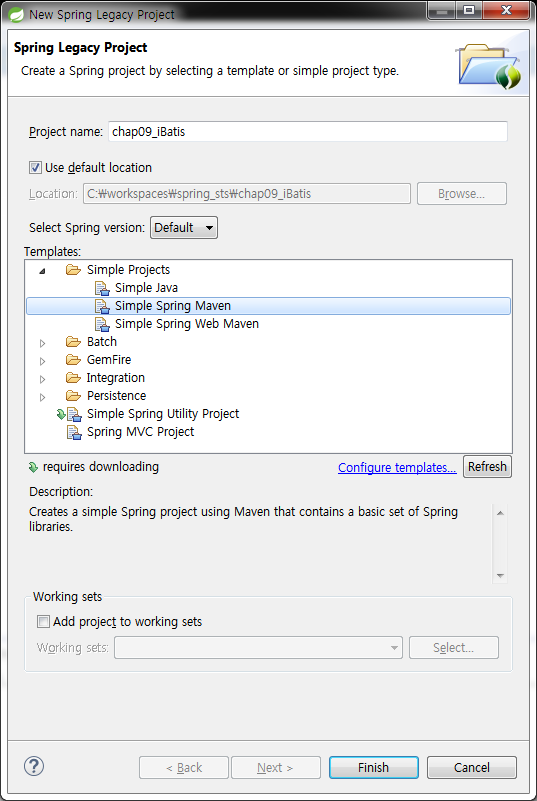Click the Refresh templates button

pyautogui.click(x=487, y=466)
